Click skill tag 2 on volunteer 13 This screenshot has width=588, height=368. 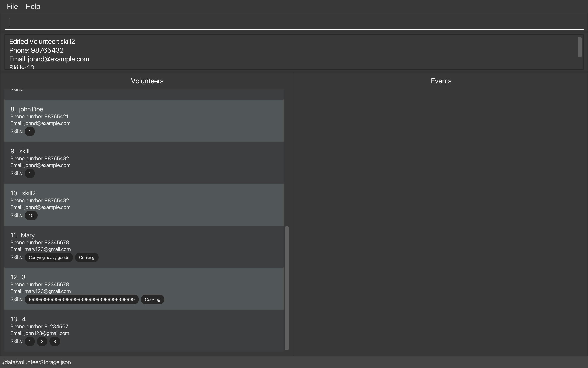pos(42,341)
